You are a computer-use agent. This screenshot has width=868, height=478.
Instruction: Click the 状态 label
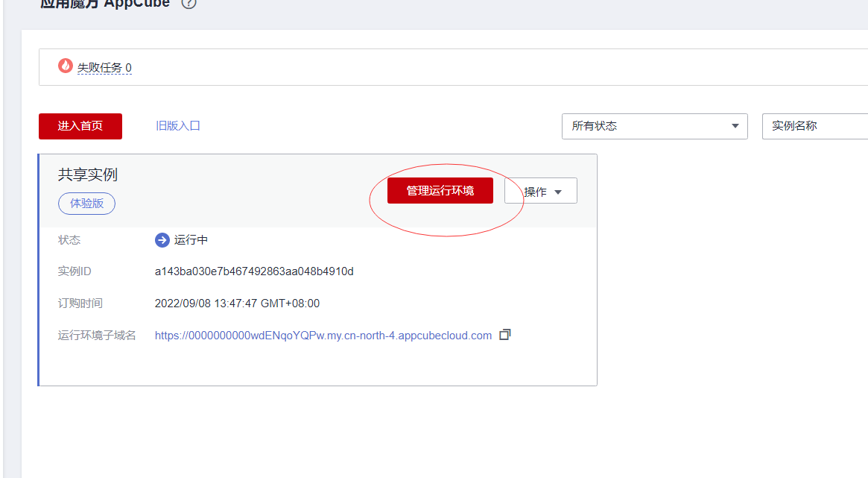[69, 240]
